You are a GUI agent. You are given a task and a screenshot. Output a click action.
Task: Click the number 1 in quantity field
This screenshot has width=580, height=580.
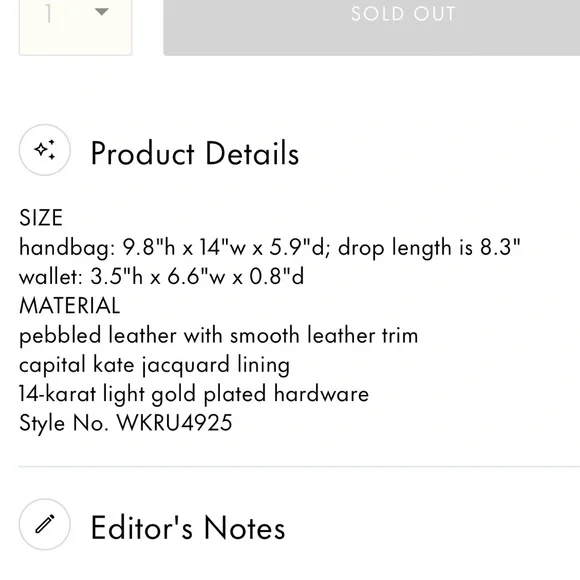point(48,14)
